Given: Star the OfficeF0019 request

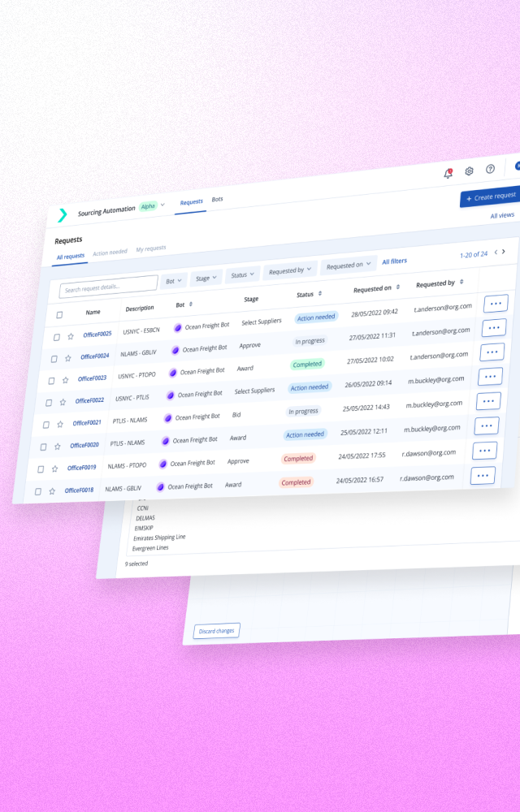Looking at the screenshot, I should coord(55,469).
